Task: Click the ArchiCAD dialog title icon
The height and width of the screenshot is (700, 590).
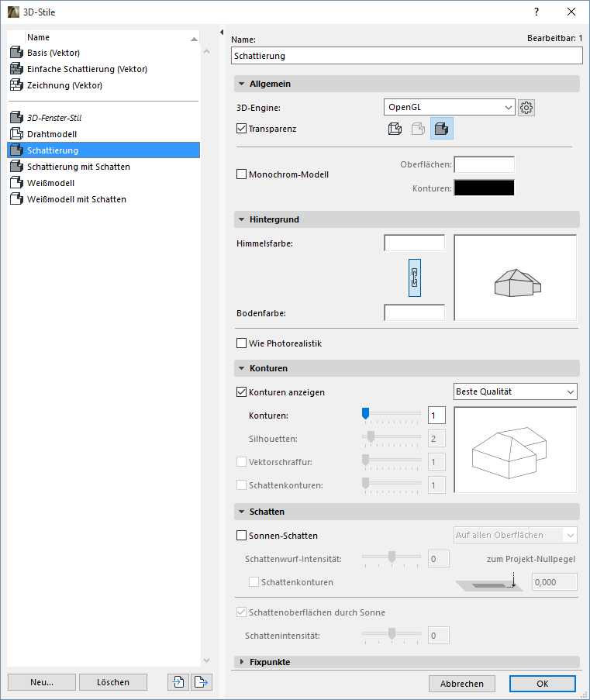Action: pyautogui.click(x=13, y=12)
